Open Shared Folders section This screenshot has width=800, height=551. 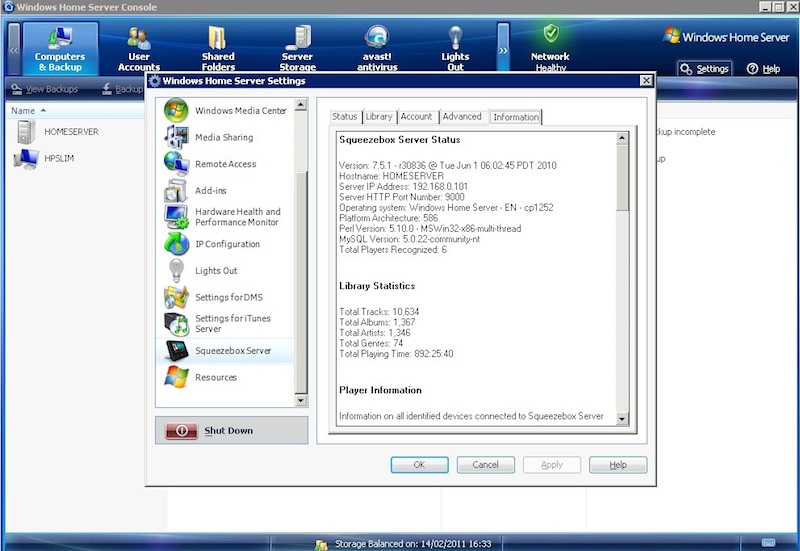coord(218,49)
